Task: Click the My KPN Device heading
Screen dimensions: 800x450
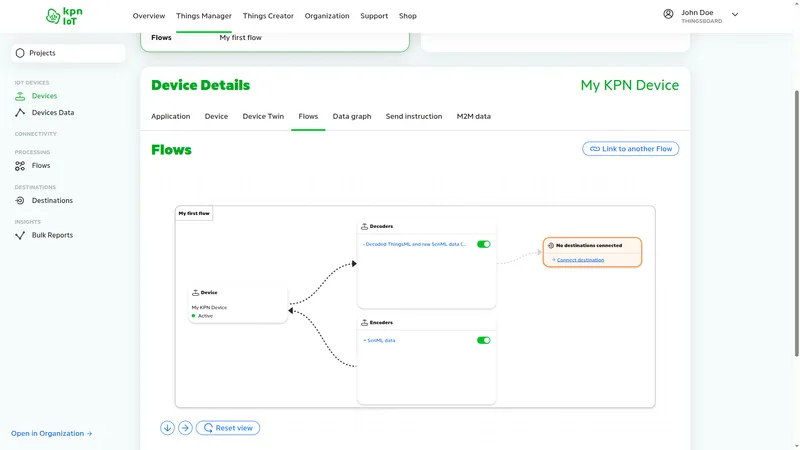Action: (x=630, y=85)
